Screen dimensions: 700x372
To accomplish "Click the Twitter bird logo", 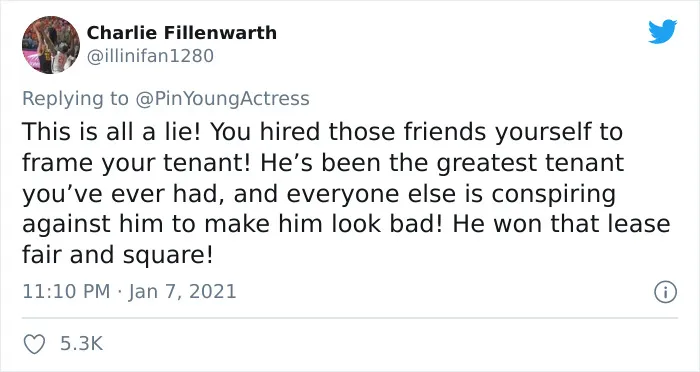I will [663, 31].
